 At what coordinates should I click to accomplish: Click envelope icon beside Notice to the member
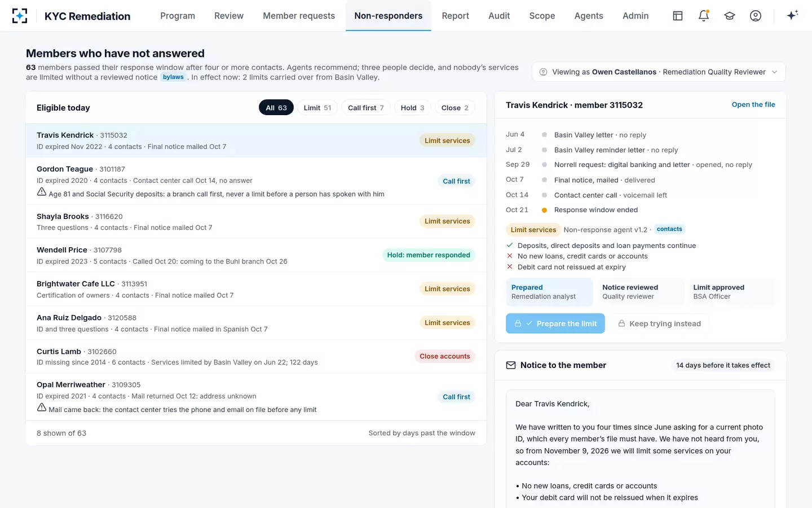(511, 365)
